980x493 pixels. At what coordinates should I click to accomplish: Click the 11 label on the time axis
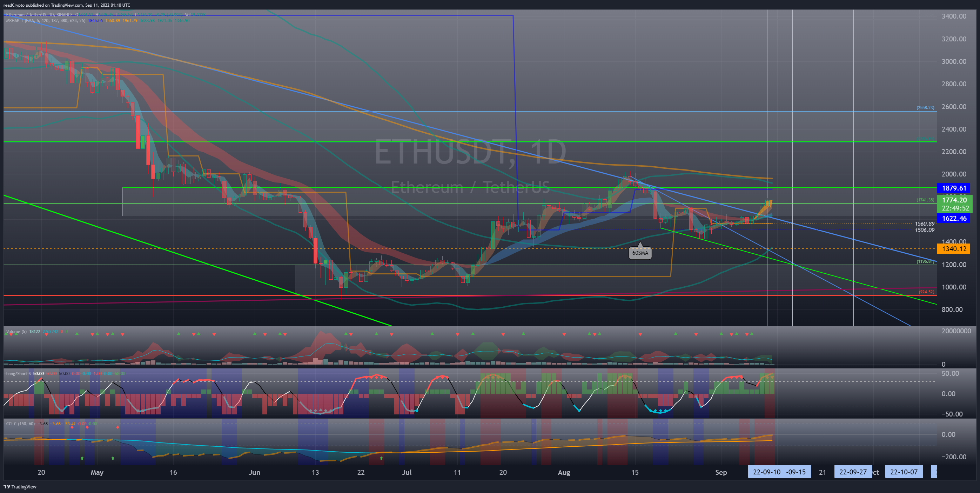click(457, 472)
